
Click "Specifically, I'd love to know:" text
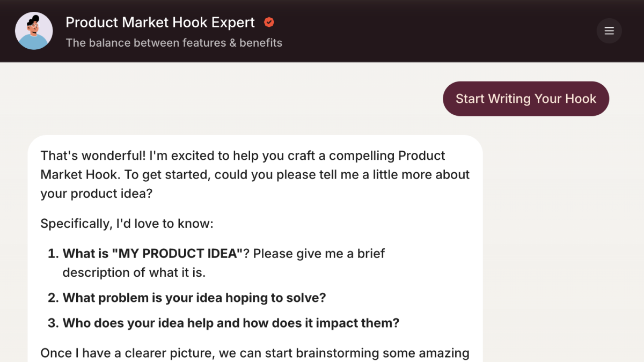(x=127, y=223)
